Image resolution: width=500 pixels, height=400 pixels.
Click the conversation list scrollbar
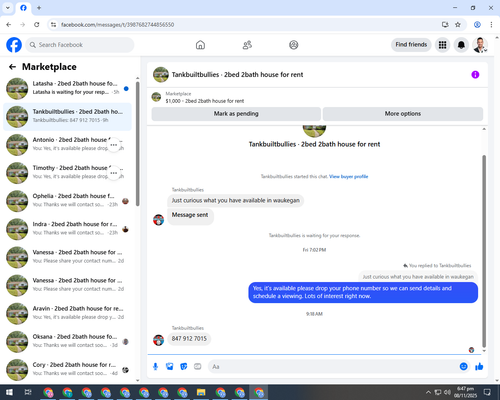(138, 143)
